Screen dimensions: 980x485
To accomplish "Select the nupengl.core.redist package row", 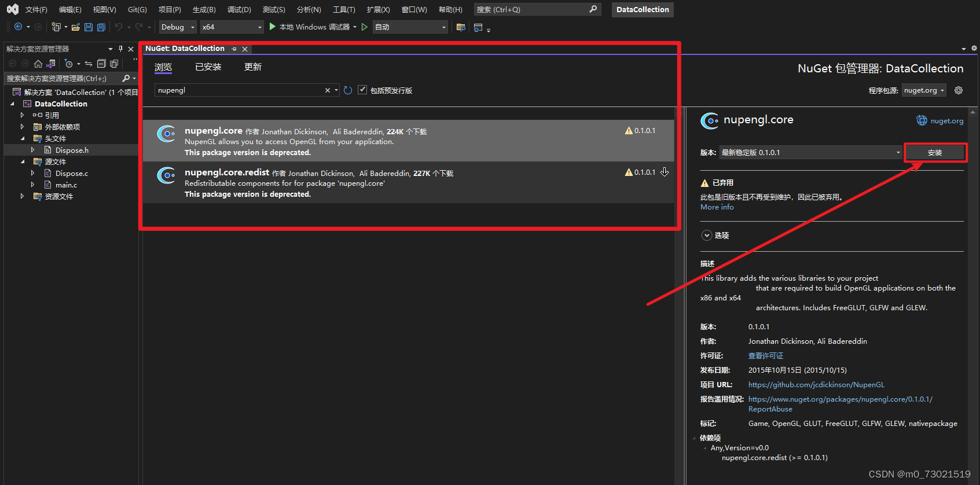I will (x=409, y=182).
